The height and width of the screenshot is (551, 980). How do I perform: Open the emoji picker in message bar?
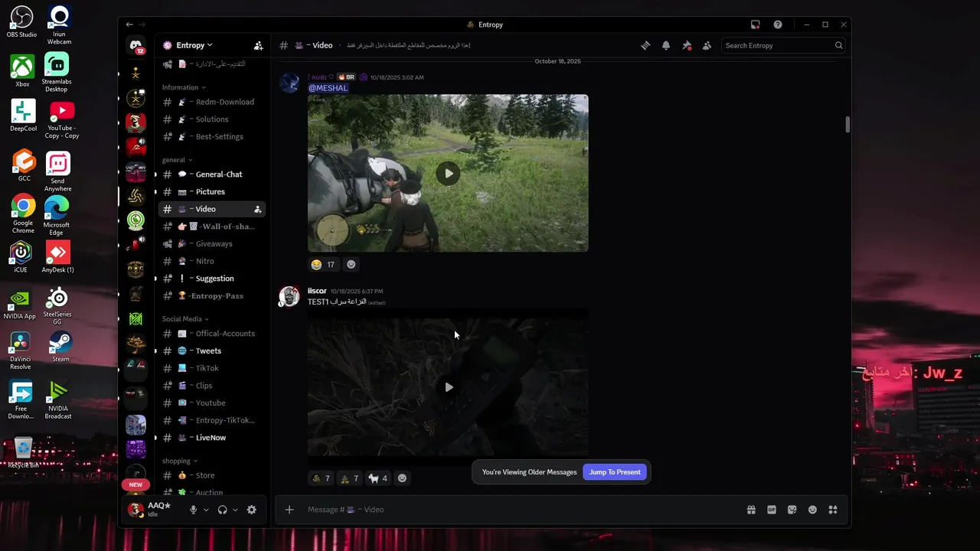click(x=812, y=510)
